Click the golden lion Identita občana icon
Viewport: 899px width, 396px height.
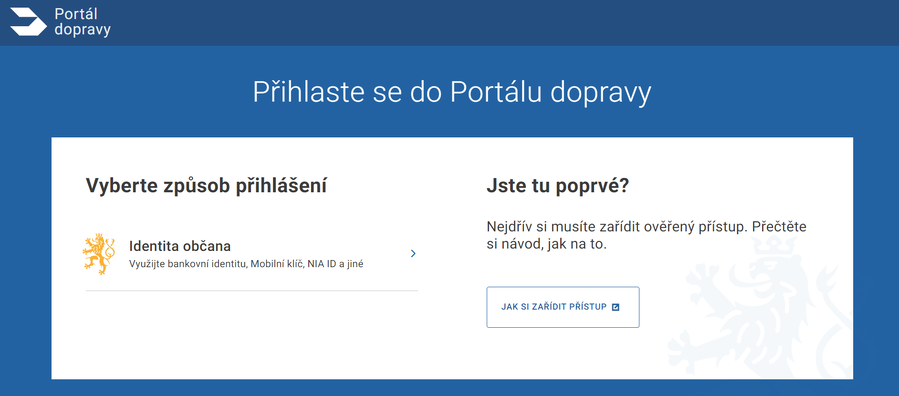click(x=99, y=254)
